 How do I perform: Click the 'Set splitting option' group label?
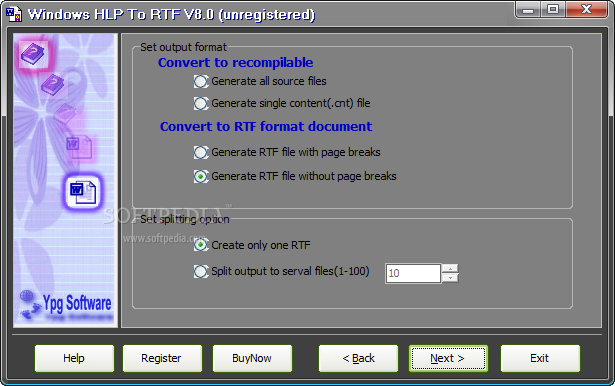pyautogui.click(x=185, y=219)
